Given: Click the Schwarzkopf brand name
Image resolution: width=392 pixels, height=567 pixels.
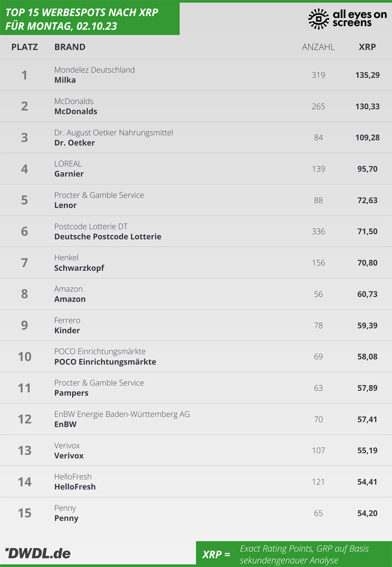Looking at the screenshot, I should (x=79, y=268).
